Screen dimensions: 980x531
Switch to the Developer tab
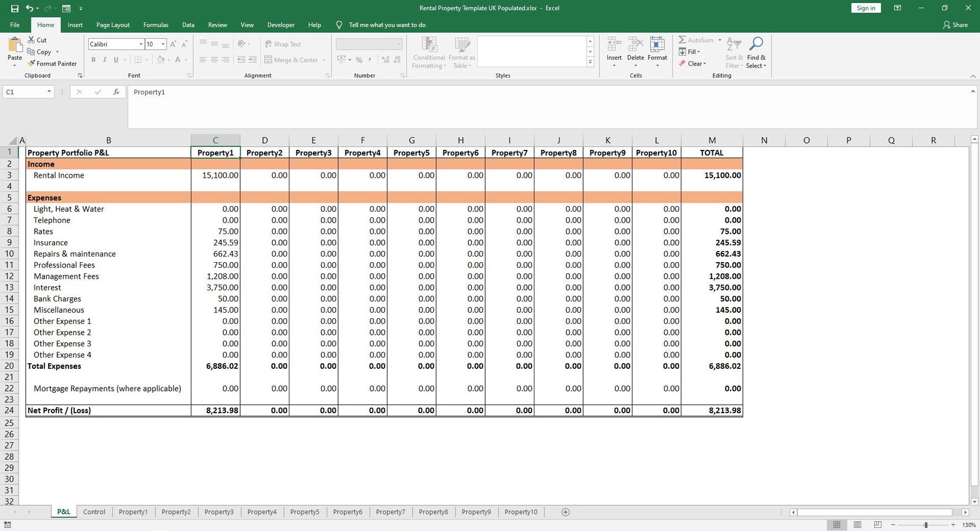[281, 25]
